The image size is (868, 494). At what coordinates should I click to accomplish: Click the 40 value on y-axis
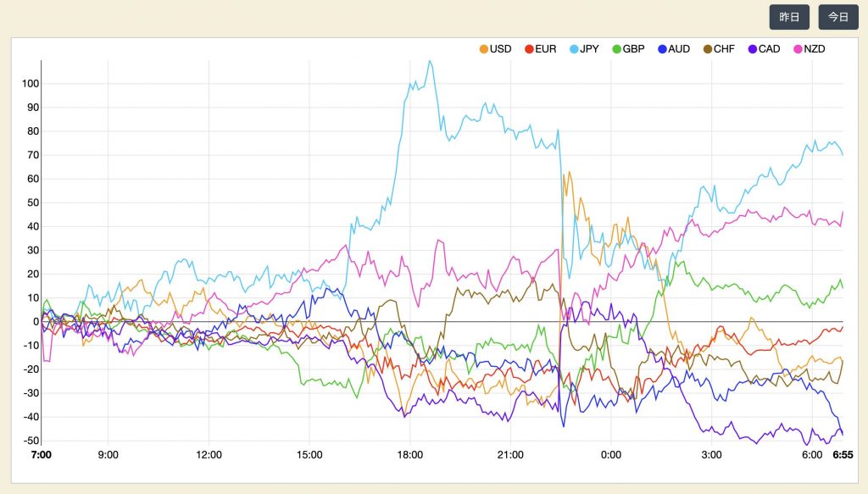click(x=33, y=226)
